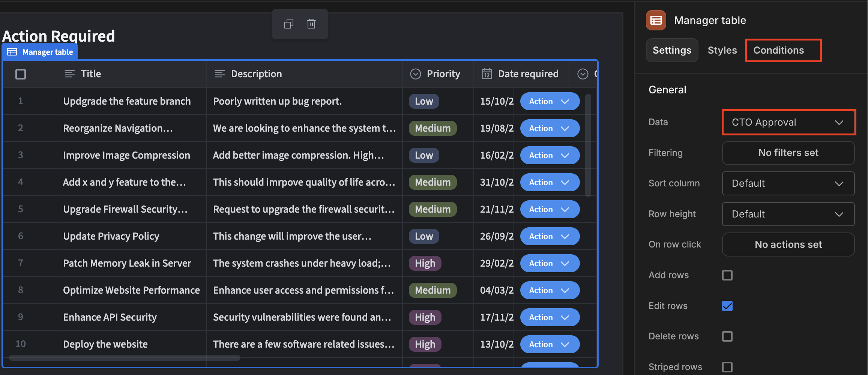Click the trash delete icon
This screenshot has width=868, height=375.
pyautogui.click(x=311, y=24)
